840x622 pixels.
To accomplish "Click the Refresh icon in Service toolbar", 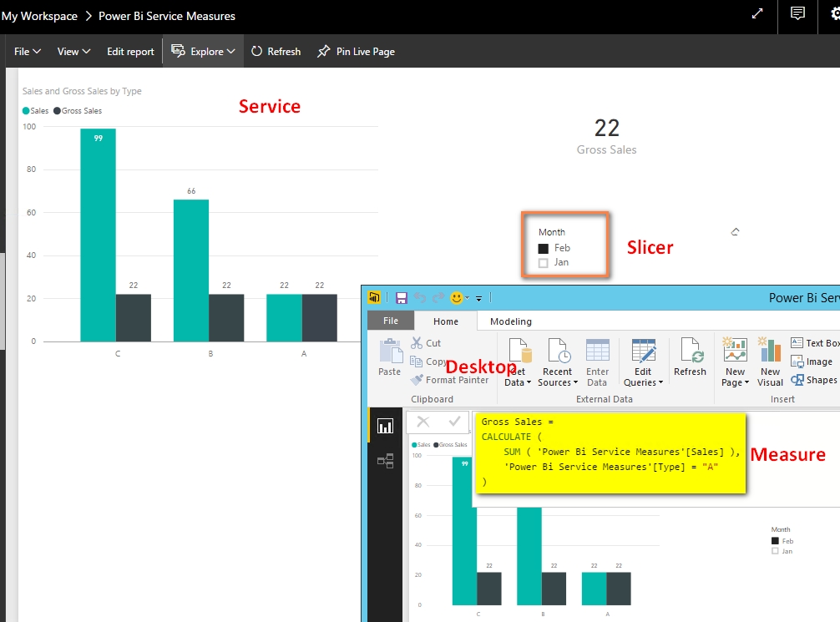I will click(x=256, y=51).
